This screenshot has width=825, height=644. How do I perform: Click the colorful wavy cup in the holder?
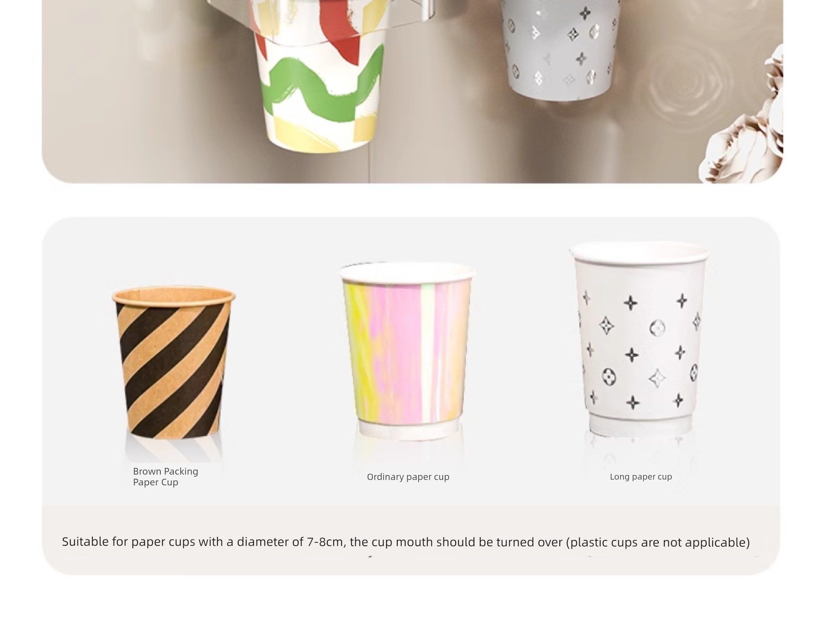tap(320, 75)
